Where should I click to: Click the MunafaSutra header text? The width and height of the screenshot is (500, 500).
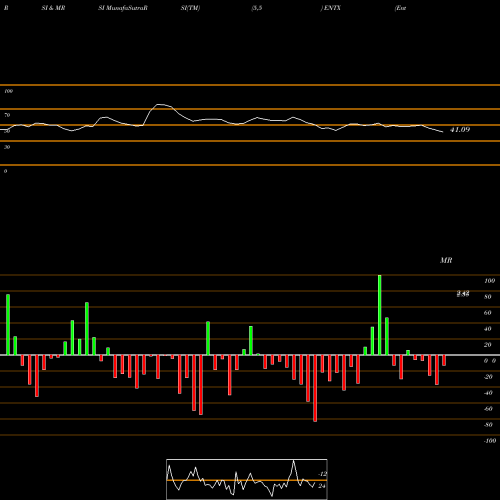[125, 8]
